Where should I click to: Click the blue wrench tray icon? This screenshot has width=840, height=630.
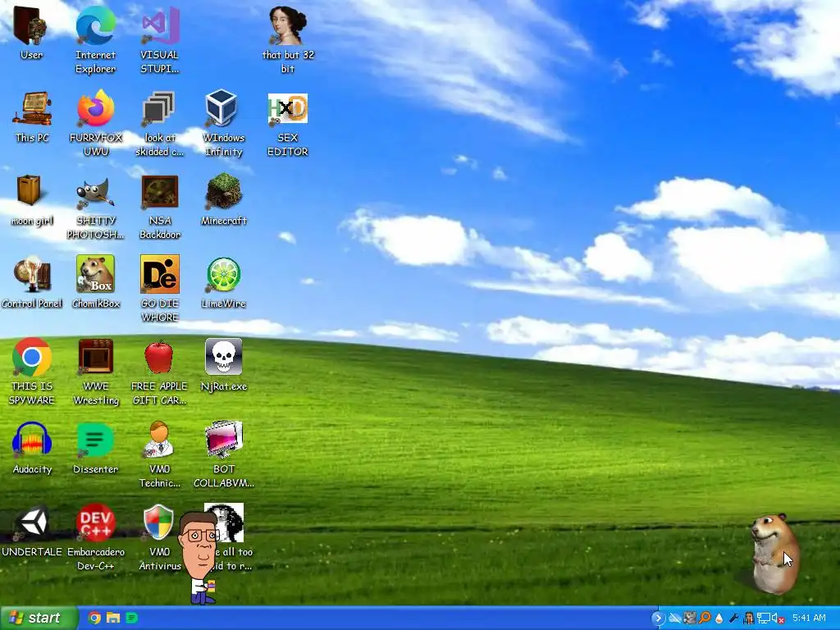pos(734,619)
